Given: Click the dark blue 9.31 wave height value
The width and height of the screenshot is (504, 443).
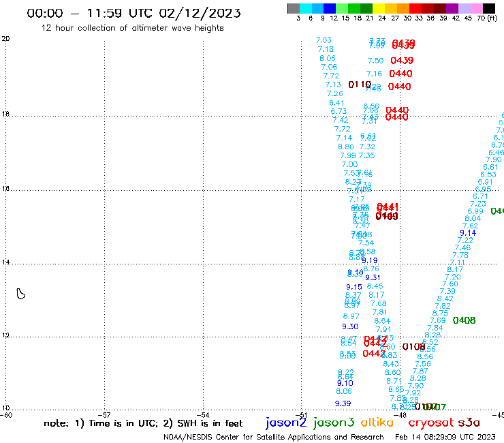Looking at the screenshot, I should [x=373, y=277].
